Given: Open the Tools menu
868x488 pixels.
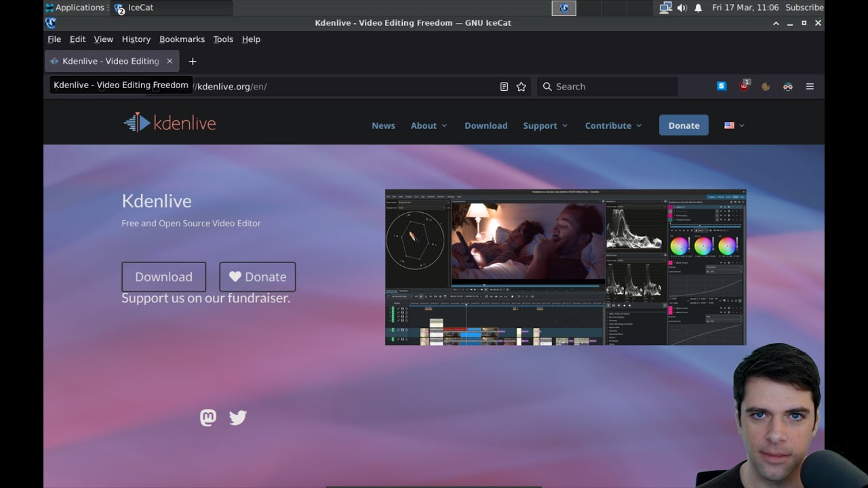Looking at the screenshot, I should coord(223,39).
